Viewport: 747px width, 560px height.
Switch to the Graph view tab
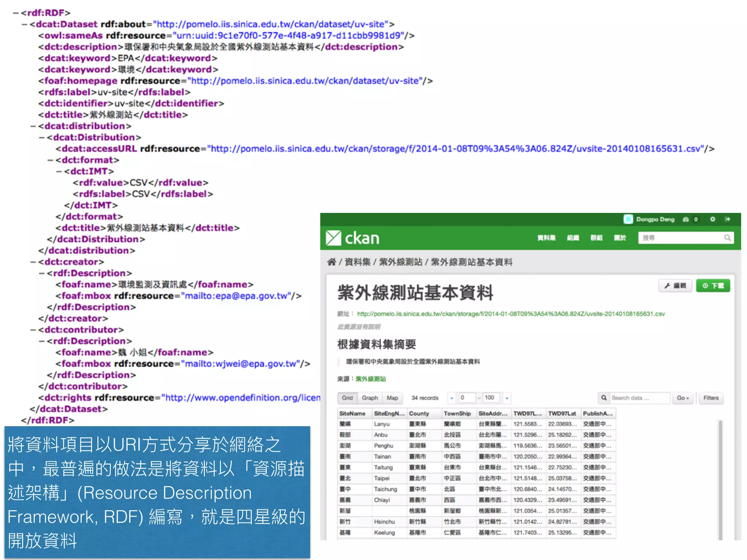[x=369, y=398]
